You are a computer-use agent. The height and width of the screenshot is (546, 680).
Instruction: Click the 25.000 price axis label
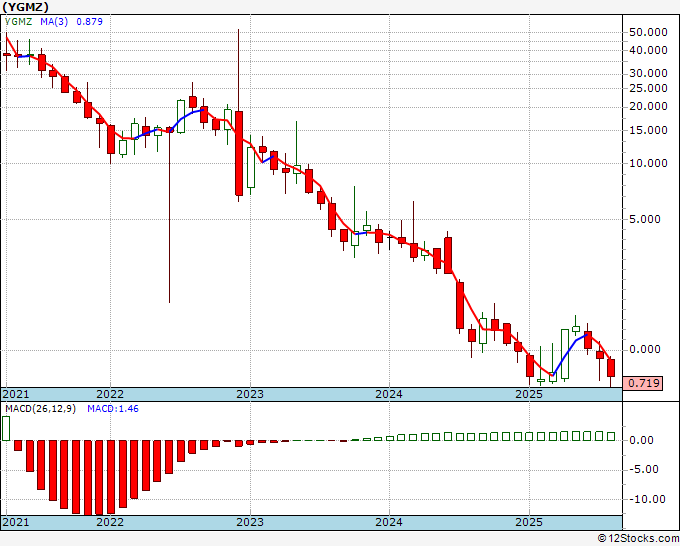(648, 88)
